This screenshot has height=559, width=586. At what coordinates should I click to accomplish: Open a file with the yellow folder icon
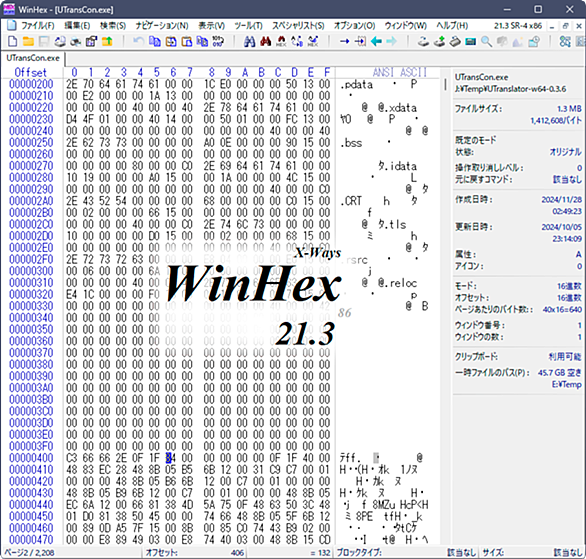click(x=28, y=41)
